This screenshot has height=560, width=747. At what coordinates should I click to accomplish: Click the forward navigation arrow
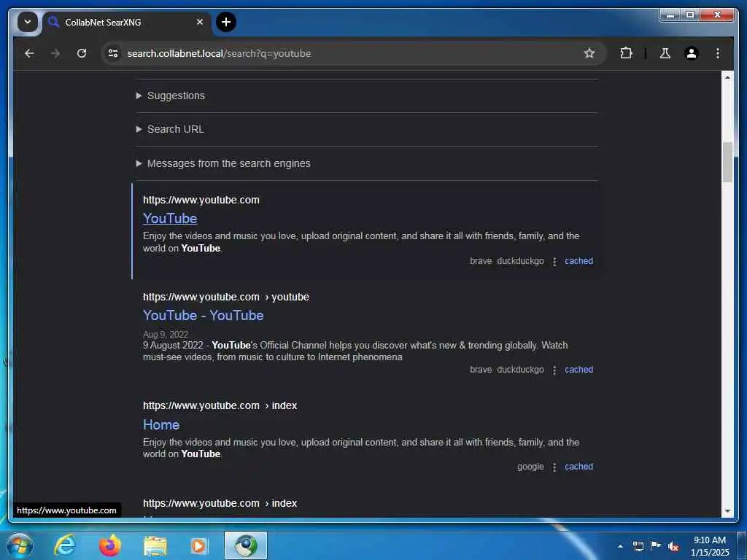click(x=55, y=53)
